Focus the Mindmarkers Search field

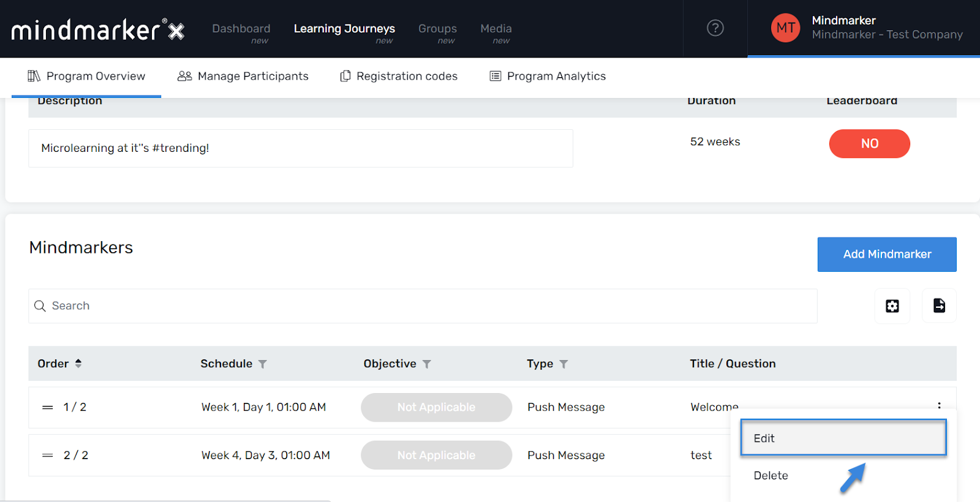(x=423, y=305)
